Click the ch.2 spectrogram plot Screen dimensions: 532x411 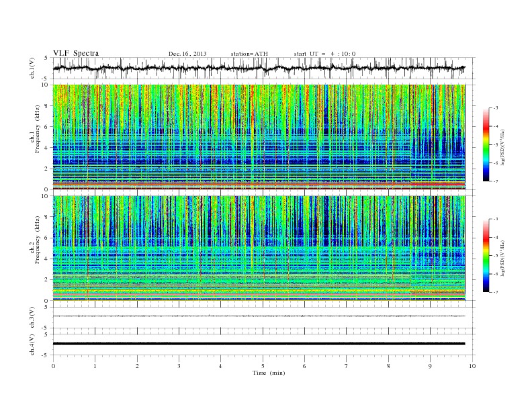pos(259,248)
